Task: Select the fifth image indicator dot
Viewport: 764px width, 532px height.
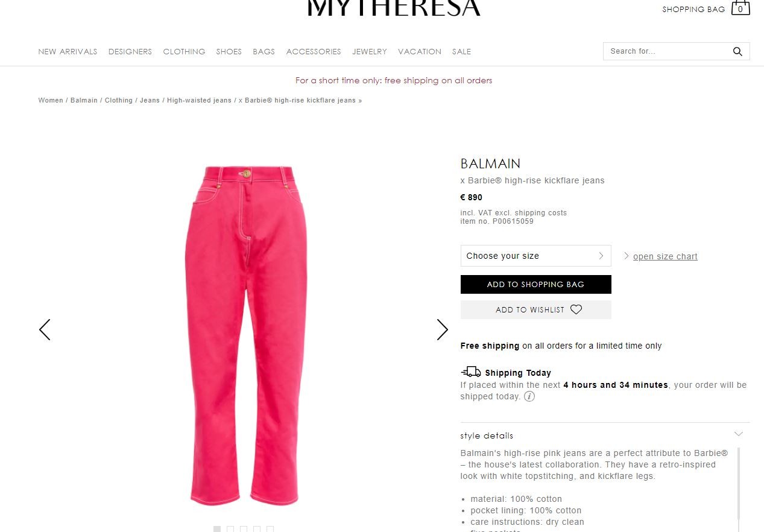Action: [x=270, y=529]
